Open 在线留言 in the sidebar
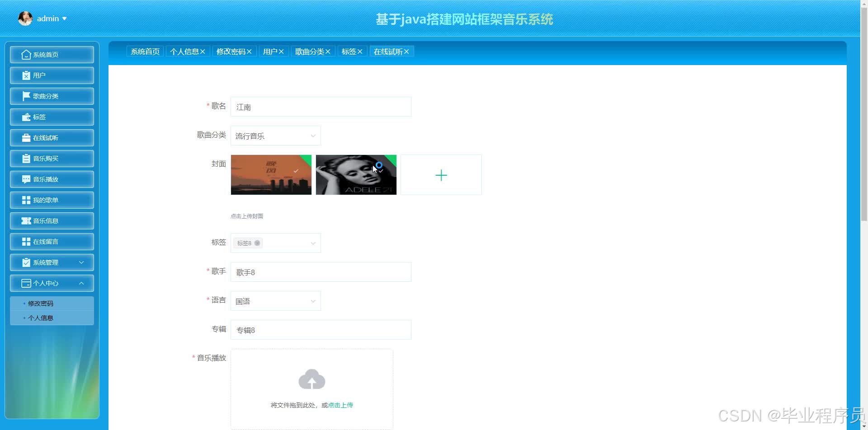 (x=52, y=242)
